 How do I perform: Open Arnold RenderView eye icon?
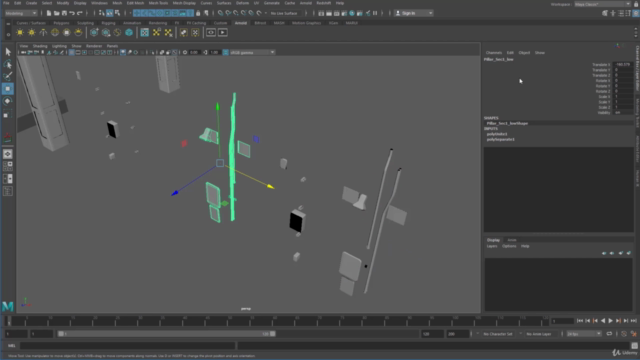[x=211, y=32]
